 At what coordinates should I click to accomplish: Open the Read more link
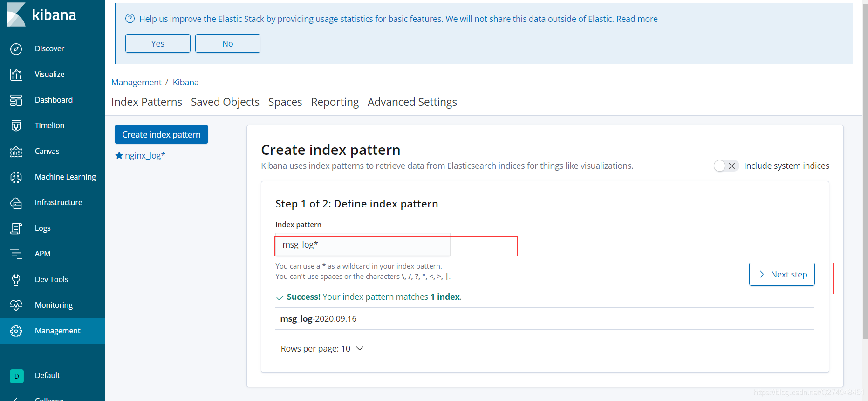point(637,19)
